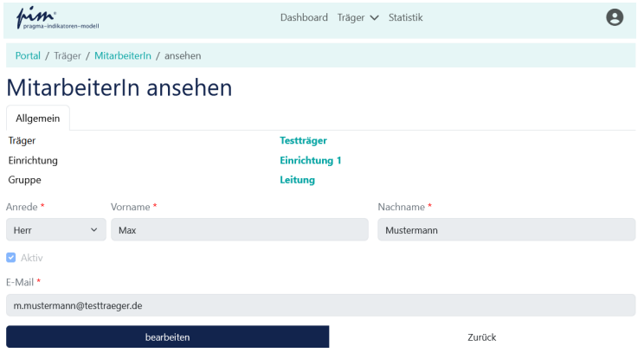Go to Dashboard in the navigation bar
The height and width of the screenshot is (359, 644).
click(304, 17)
